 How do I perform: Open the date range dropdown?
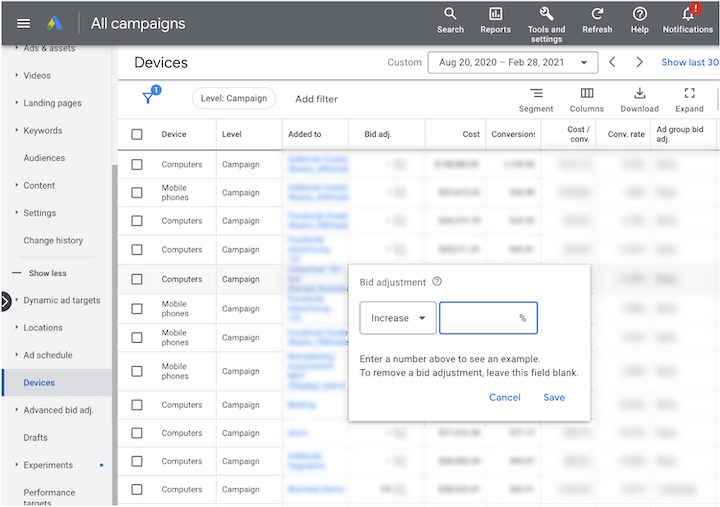click(512, 62)
